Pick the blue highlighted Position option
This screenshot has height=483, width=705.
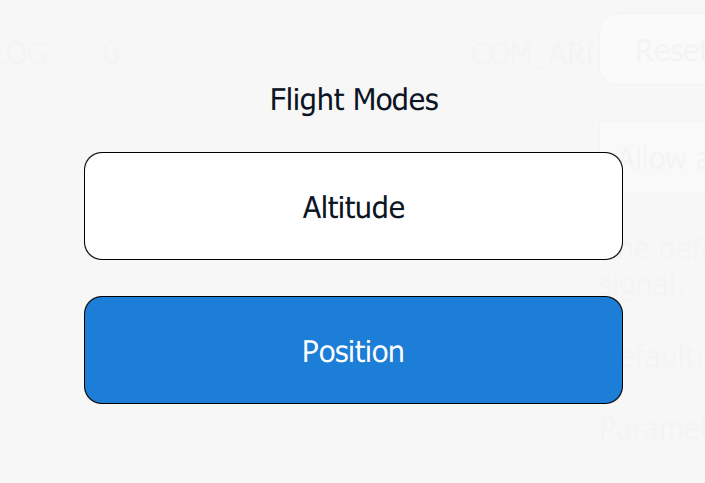point(353,350)
